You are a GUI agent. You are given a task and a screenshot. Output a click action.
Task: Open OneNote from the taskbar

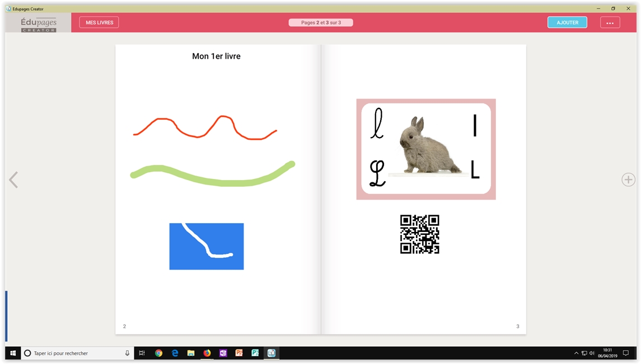223,353
